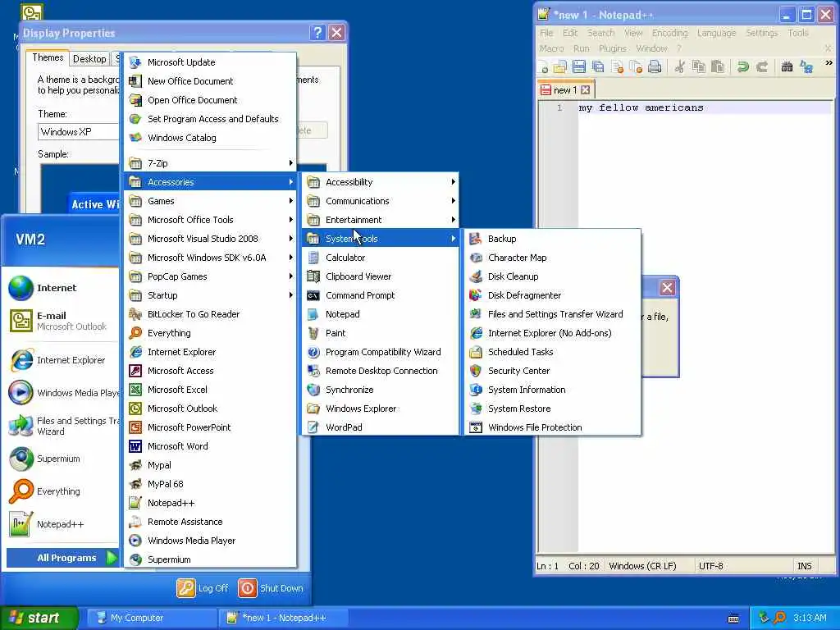Launch Notepad++ from Start pinned list
Viewport: 840px width, 630px height.
pyautogui.click(x=61, y=524)
